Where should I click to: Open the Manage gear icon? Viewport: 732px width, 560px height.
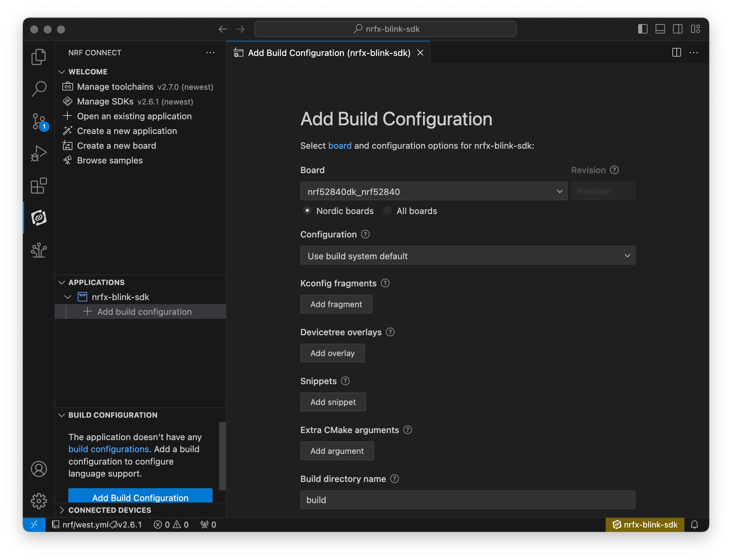(39, 501)
